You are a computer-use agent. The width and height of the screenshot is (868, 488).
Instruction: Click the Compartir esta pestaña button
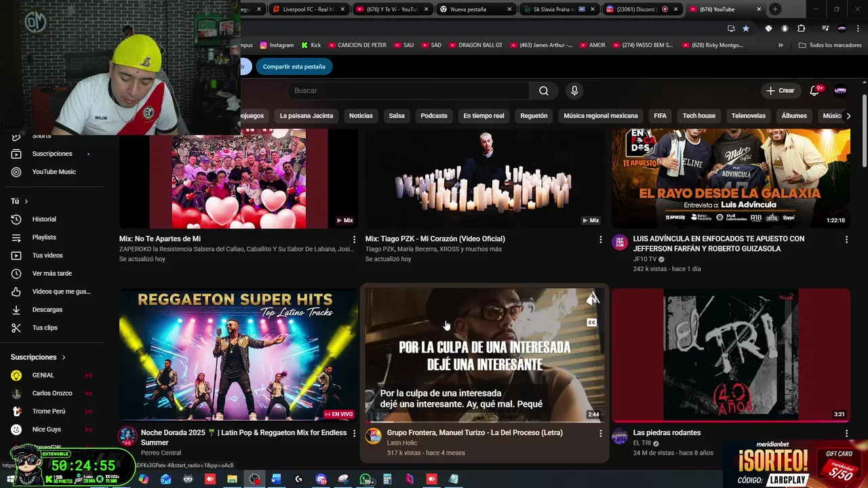tap(294, 66)
